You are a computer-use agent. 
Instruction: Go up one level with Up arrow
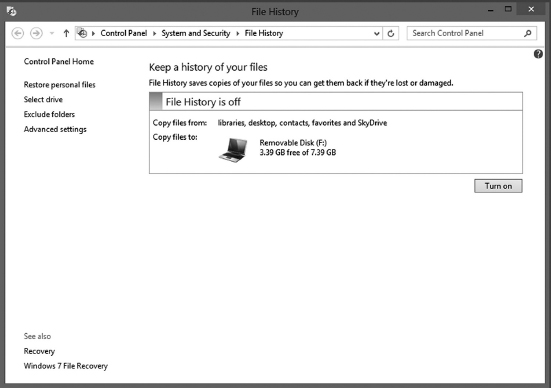coord(66,33)
